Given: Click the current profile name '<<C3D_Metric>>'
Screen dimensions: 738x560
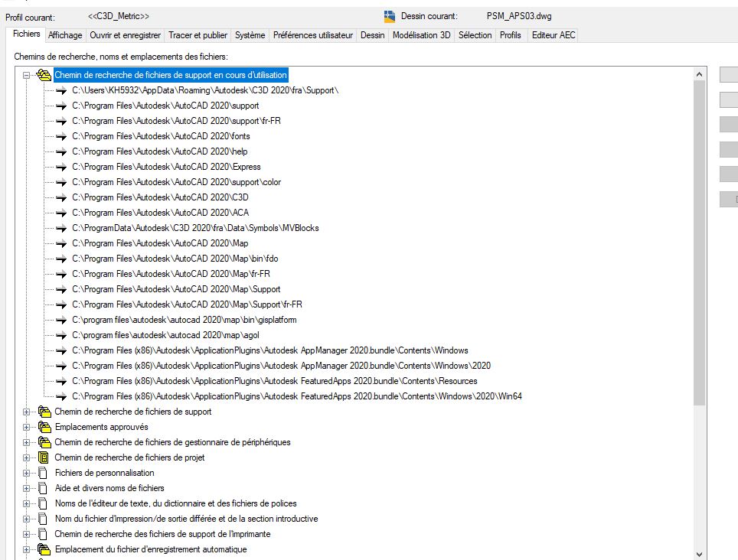Looking at the screenshot, I should pos(119,17).
